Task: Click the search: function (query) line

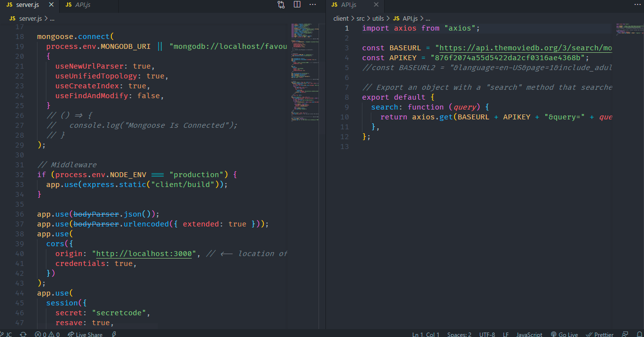Action: click(430, 107)
